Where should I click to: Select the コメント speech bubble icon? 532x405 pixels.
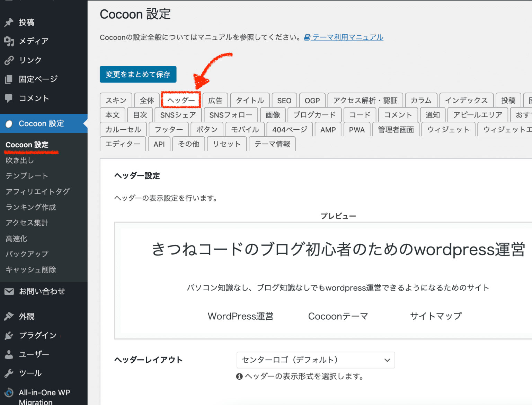click(x=9, y=98)
